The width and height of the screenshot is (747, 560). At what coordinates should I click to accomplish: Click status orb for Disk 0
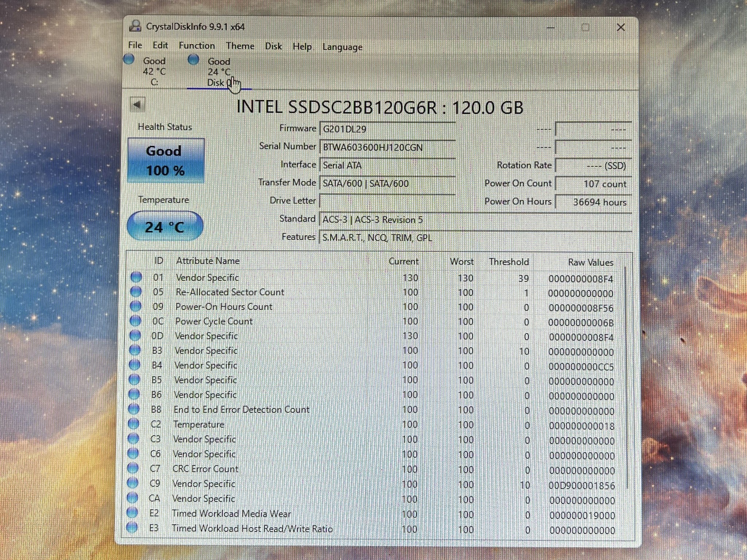(193, 59)
